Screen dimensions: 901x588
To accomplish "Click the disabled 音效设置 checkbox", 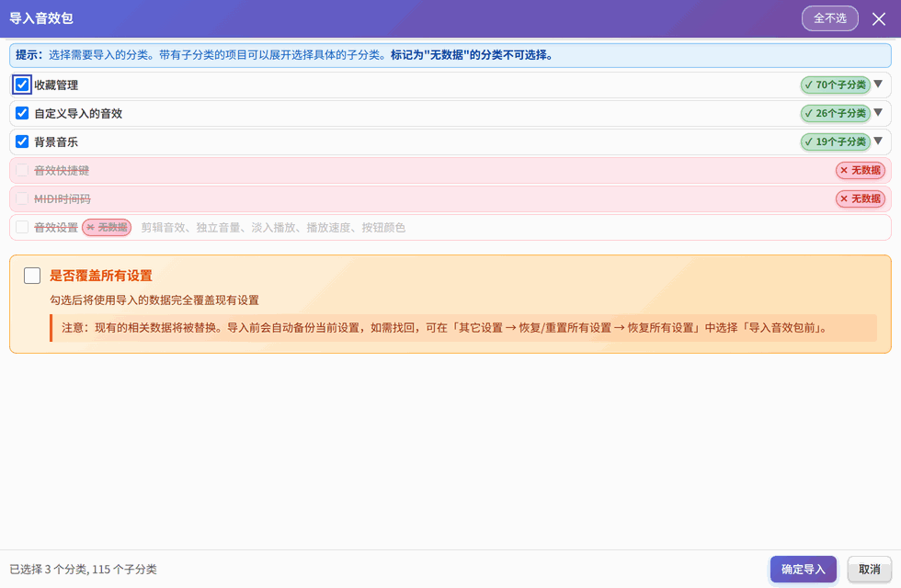I will (x=22, y=228).
